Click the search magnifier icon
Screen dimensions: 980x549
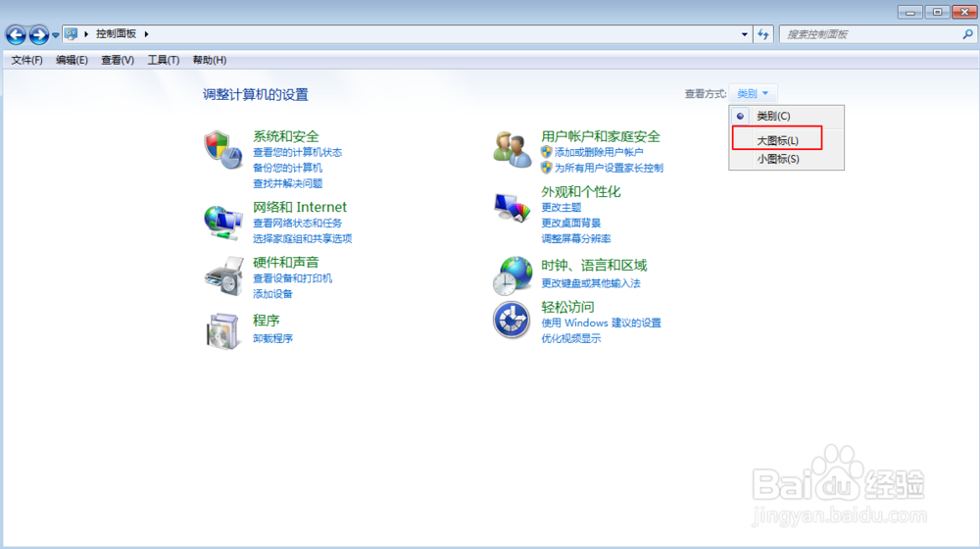(x=967, y=34)
